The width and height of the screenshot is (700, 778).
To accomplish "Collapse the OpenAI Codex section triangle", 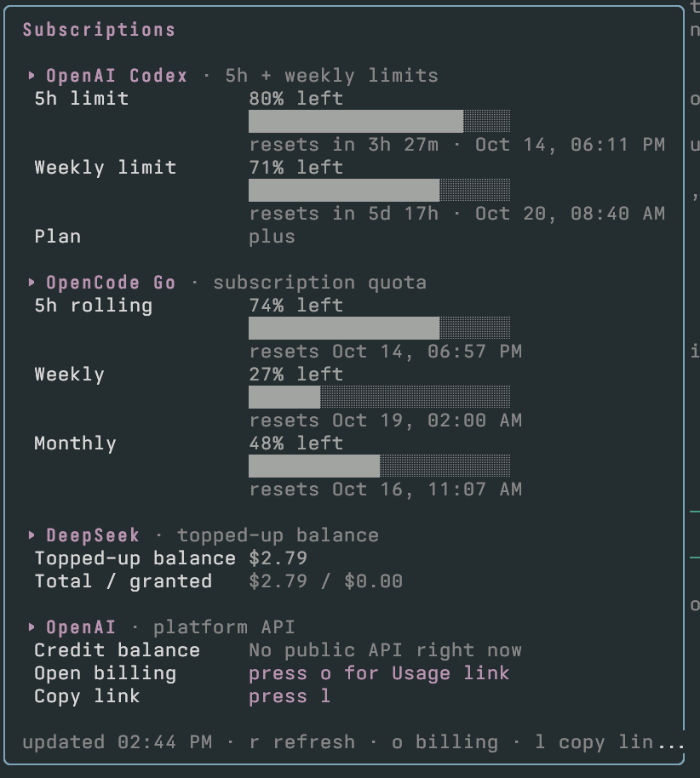I will (32, 76).
